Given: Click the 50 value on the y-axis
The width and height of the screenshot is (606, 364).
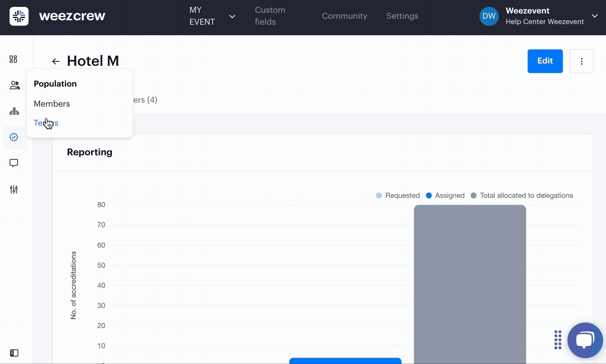Looking at the screenshot, I should (101, 265).
